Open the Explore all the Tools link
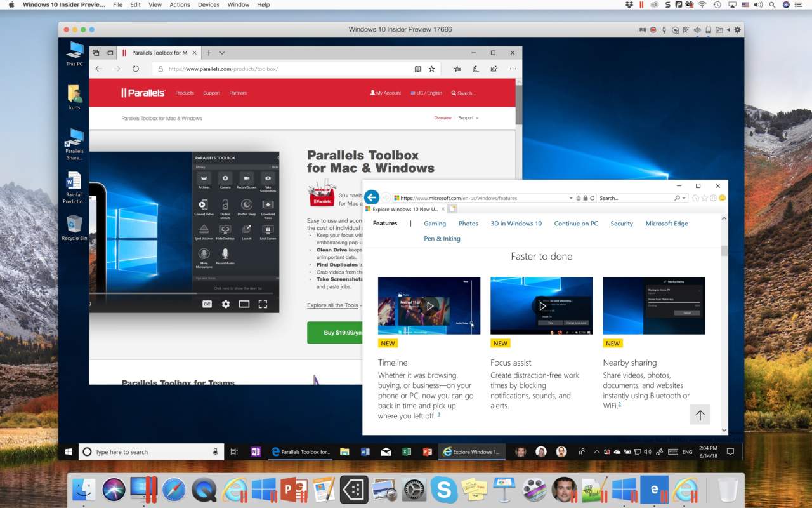Screen dimensions: 812x508 tap(334, 305)
